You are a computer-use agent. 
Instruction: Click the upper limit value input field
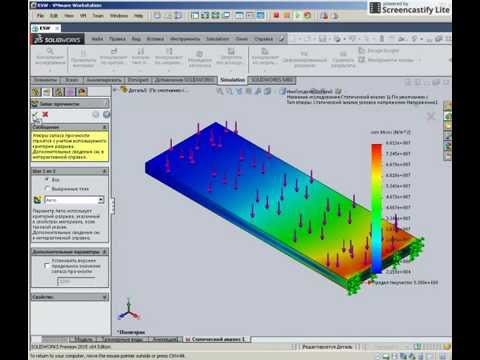tap(76, 282)
